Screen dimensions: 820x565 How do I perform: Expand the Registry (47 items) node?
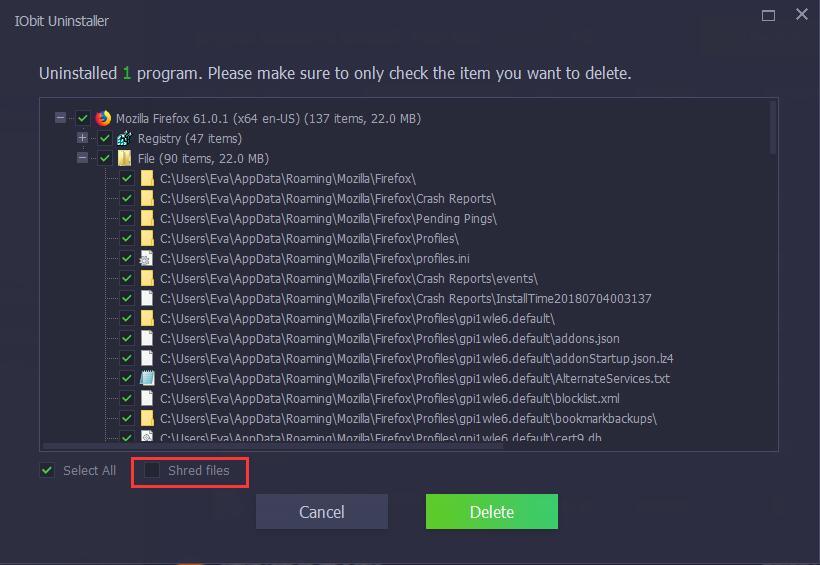pyautogui.click(x=82, y=138)
